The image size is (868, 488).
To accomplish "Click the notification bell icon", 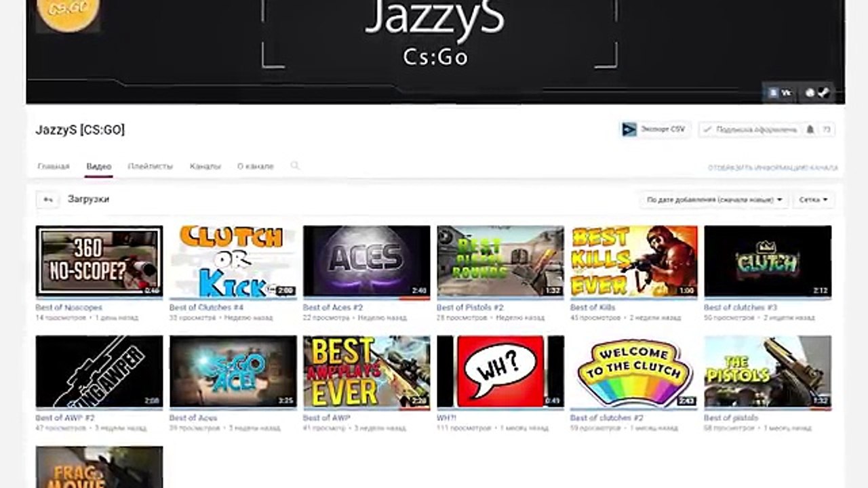I will point(810,129).
